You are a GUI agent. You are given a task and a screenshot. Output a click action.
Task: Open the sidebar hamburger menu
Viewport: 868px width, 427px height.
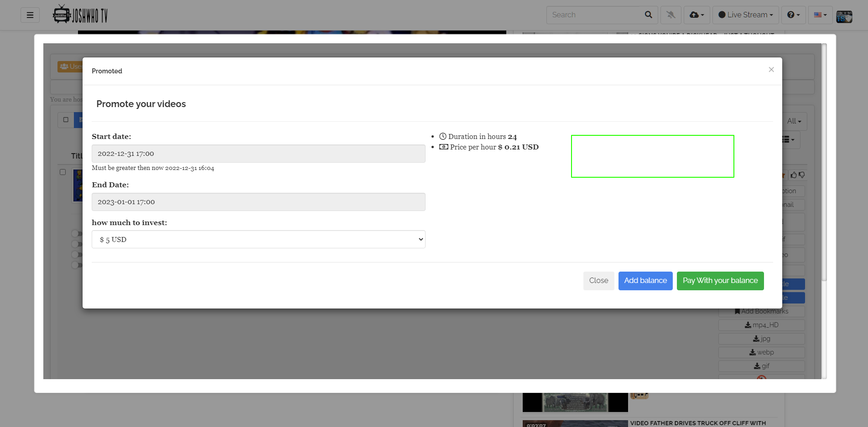pos(30,15)
